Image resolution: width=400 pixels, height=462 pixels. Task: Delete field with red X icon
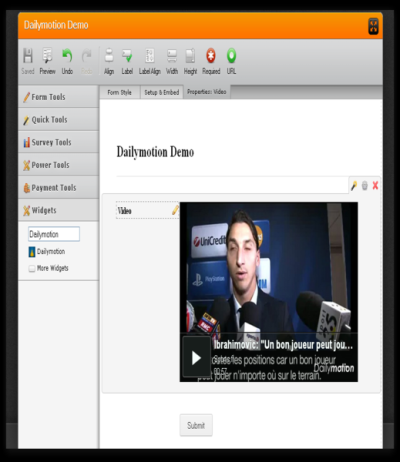coord(375,185)
